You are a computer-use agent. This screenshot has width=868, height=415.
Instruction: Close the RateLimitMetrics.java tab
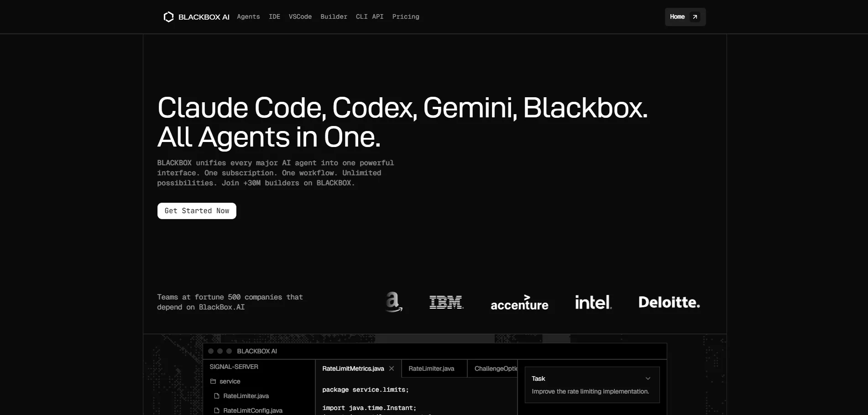point(392,368)
